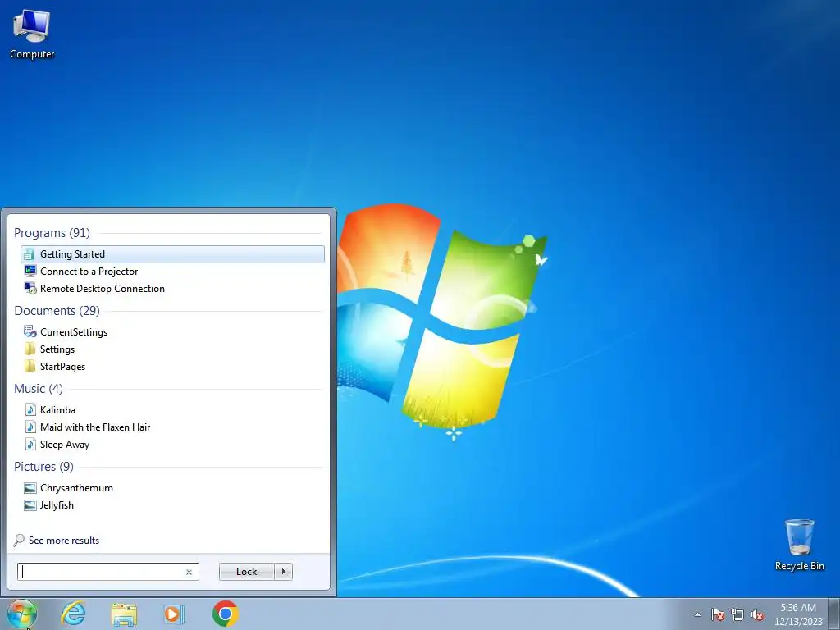Play Kalimba music result
The height and width of the screenshot is (630, 840).
172,410
